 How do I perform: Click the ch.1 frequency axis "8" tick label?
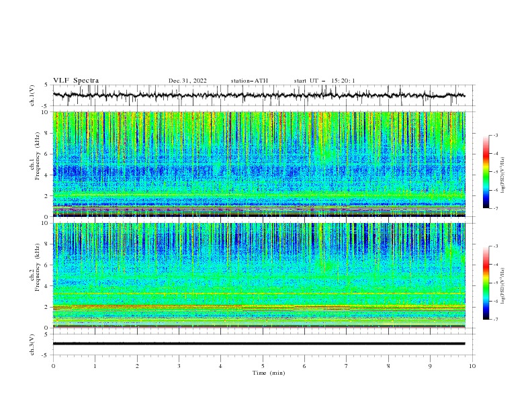point(47,133)
